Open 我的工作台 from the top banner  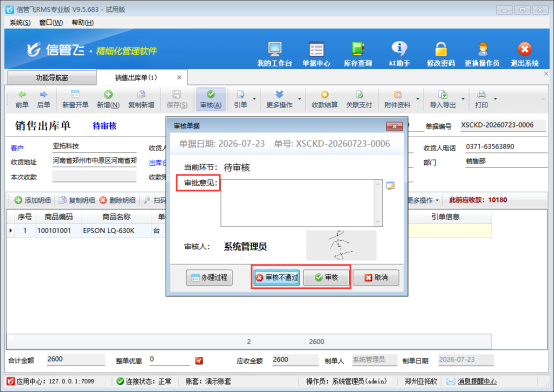(275, 54)
